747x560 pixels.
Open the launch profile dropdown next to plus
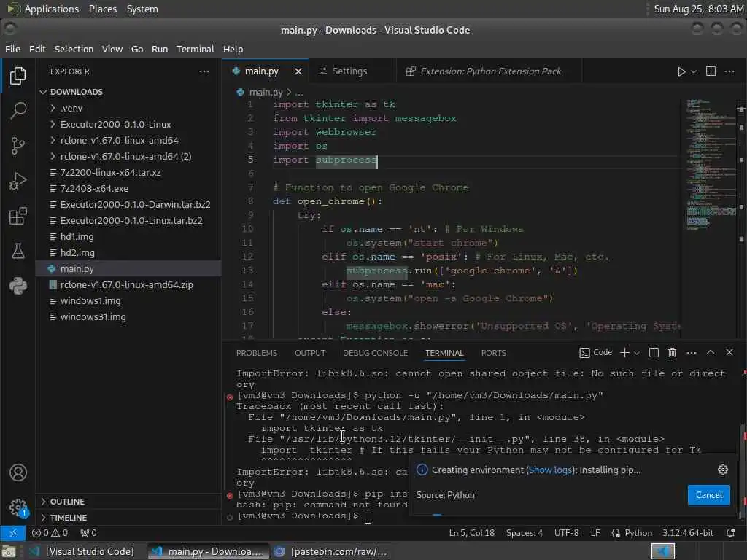637,352
